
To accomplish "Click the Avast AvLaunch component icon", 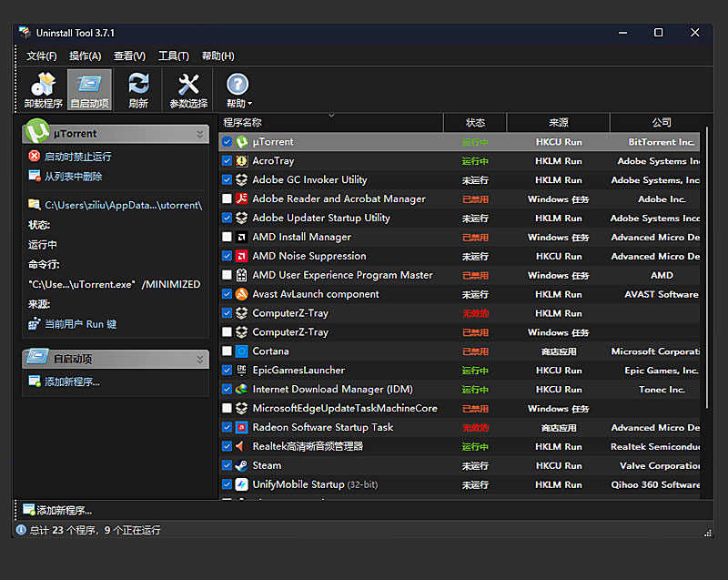I will [x=242, y=294].
